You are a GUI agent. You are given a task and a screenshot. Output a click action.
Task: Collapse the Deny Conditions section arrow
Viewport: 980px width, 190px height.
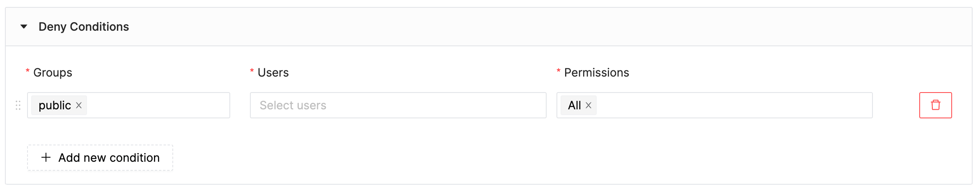[24, 27]
